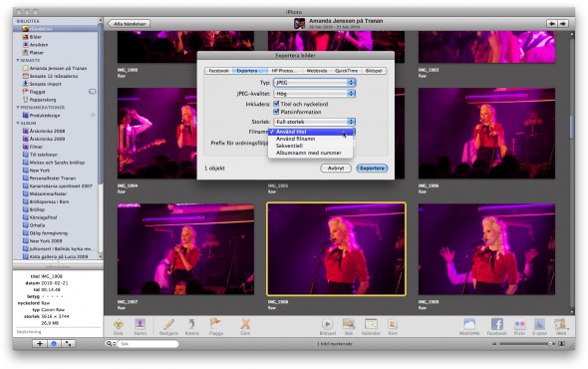Choose Sekventiell in the filename menu
The width and height of the screenshot is (588, 369).
click(311, 146)
